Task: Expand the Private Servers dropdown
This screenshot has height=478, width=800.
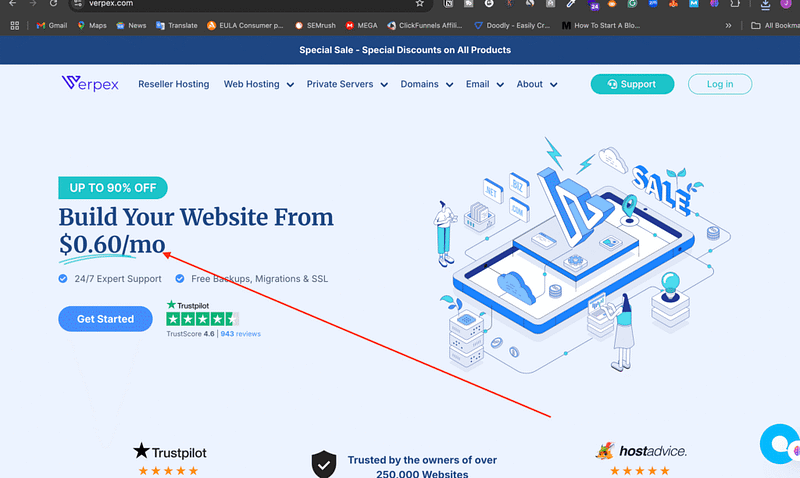Action: tap(347, 84)
